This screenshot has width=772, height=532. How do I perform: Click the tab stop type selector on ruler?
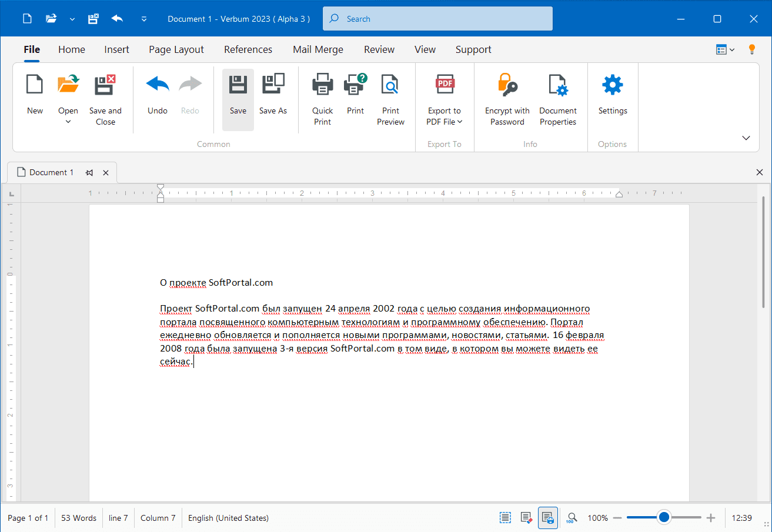point(12,193)
